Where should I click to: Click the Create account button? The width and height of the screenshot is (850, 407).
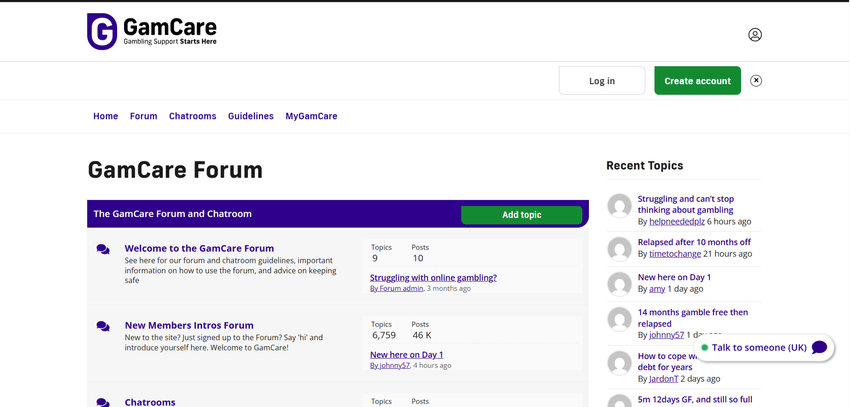click(x=697, y=81)
